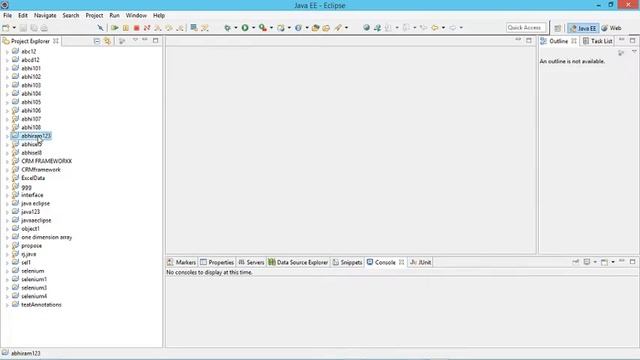
Task: Switch to the Properties tab
Action: 217,262
